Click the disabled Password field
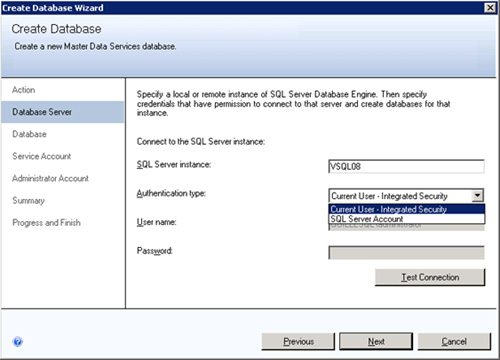Viewport: 500px width, 360px height. [x=406, y=253]
